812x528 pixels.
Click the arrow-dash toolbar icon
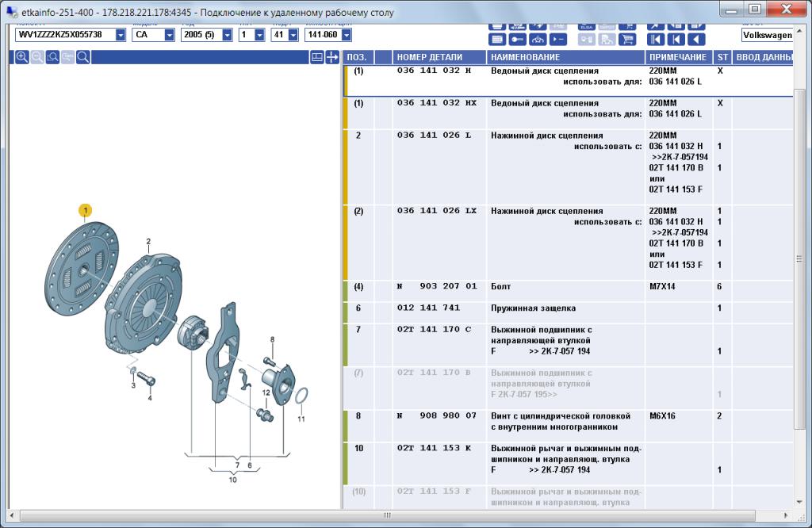(x=557, y=40)
